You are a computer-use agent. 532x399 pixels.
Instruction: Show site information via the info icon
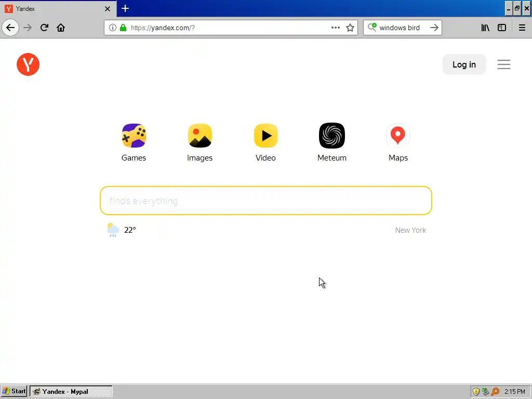point(113,28)
